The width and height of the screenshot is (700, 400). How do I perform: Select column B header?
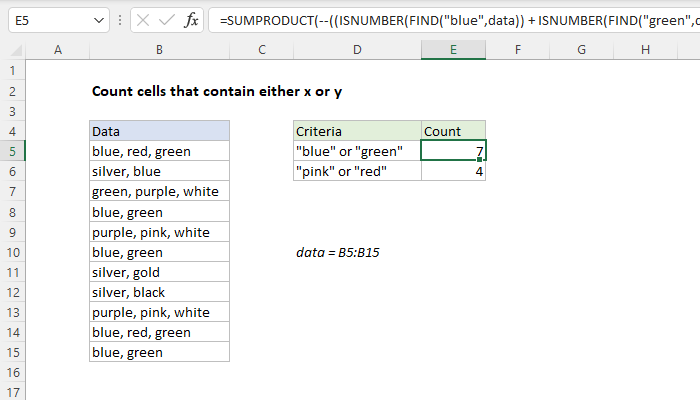(x=159, y=50)
